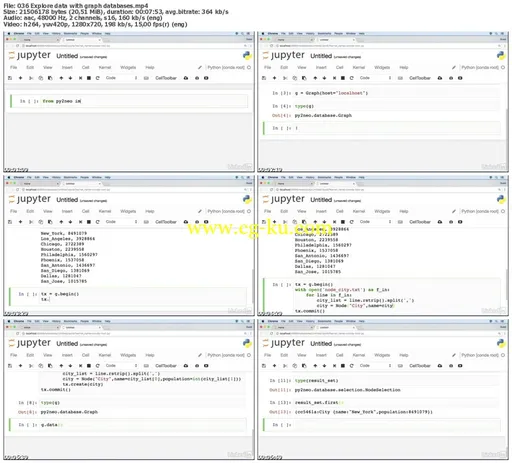Save notebook icon in Graph(host='localhost') frame

click(x=264, y=78)
